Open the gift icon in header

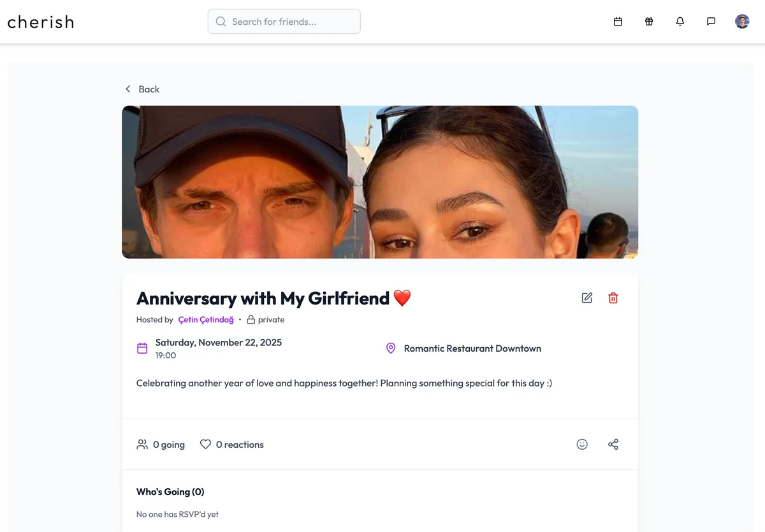point(649,22)
